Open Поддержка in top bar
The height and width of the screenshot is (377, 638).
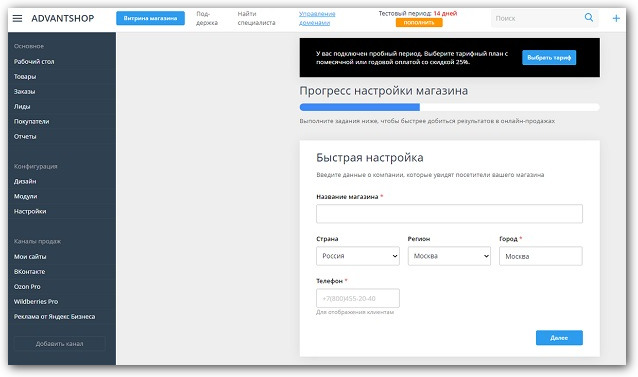point(207,18)
